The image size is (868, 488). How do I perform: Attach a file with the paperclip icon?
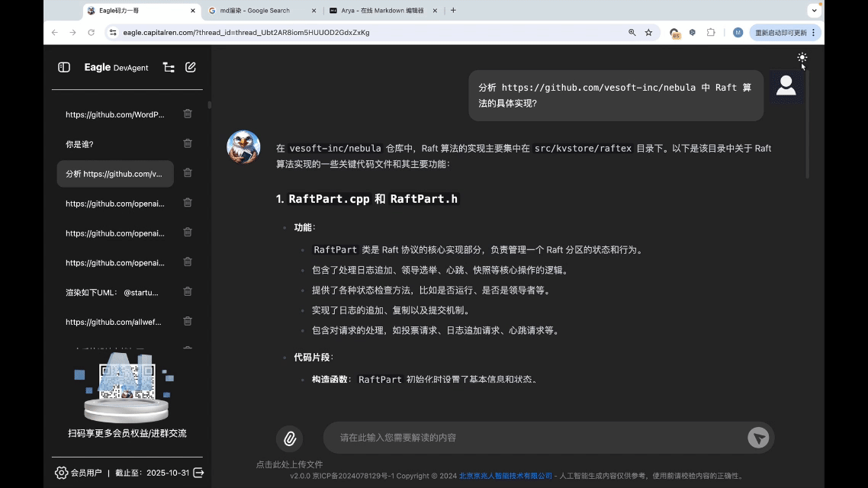(x=290, y=438)
